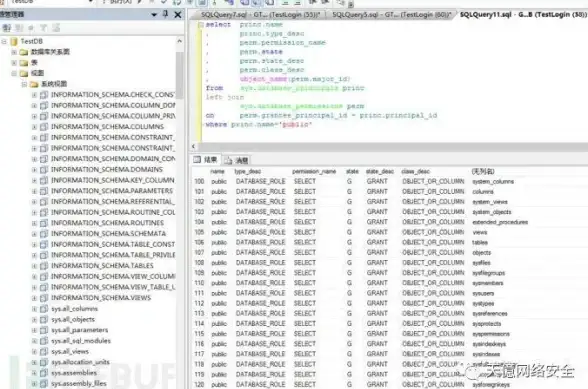Expand INFORMATION_SCHEMA.DOMAINS view node

point(34,170)
